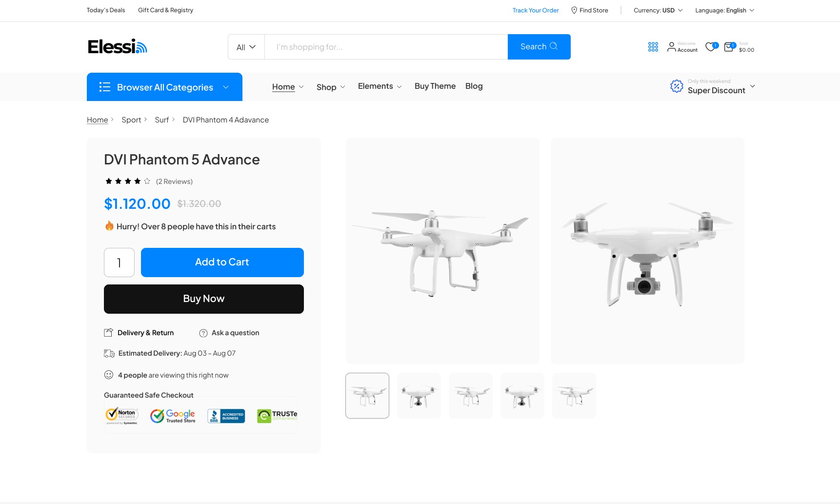Open the shopping cart icon

click(x=729, y=47)
